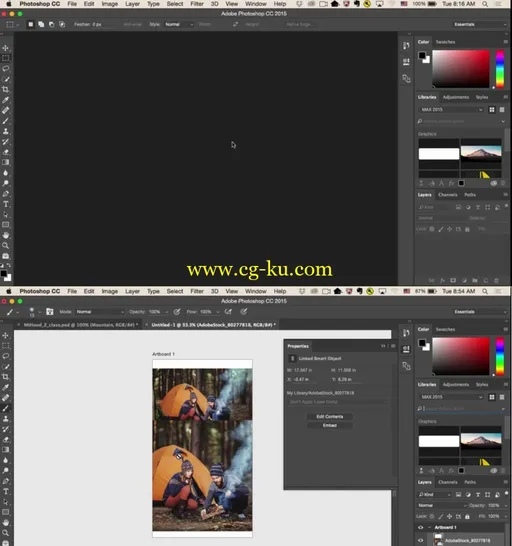
Task: Open the Essentials workspace dropdown in the empty-canvas window
Action: (x=479, y=24)
